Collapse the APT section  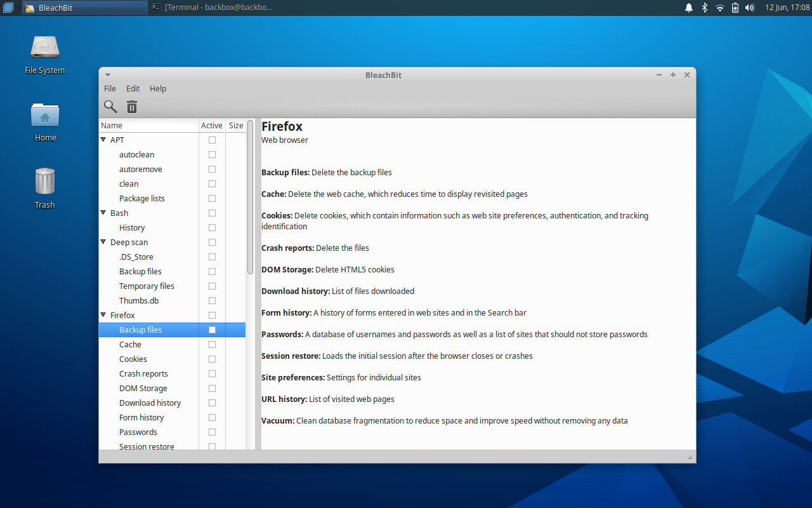103,140
